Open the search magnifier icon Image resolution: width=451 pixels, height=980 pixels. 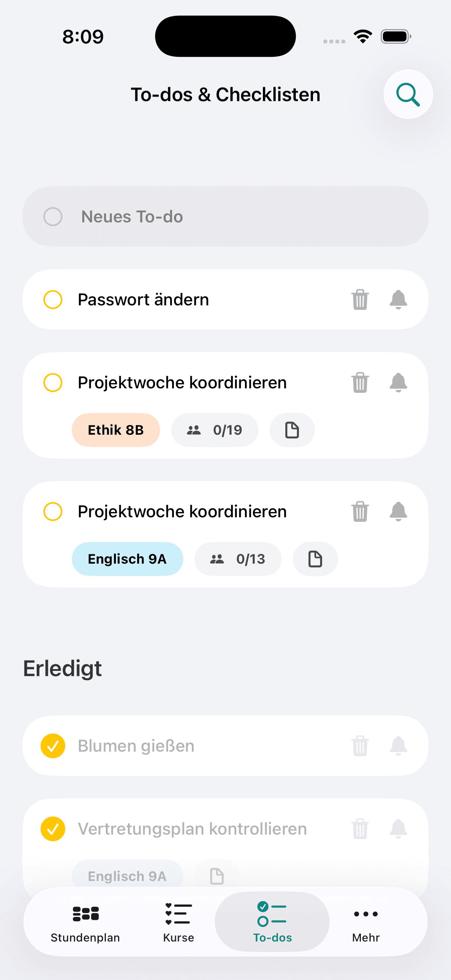pos(408,94)
